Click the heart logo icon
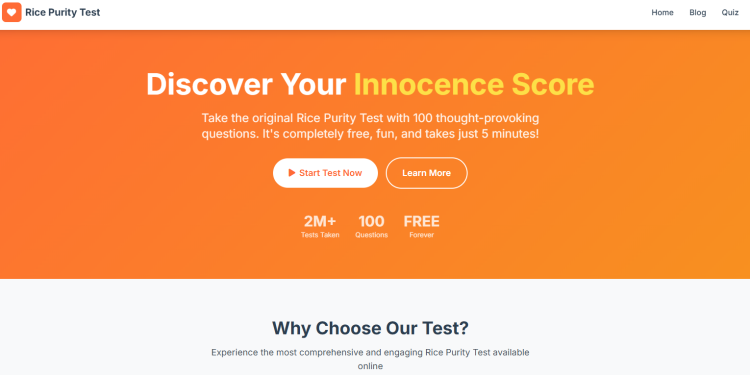The image size is (750, 375). pos(12,12)
